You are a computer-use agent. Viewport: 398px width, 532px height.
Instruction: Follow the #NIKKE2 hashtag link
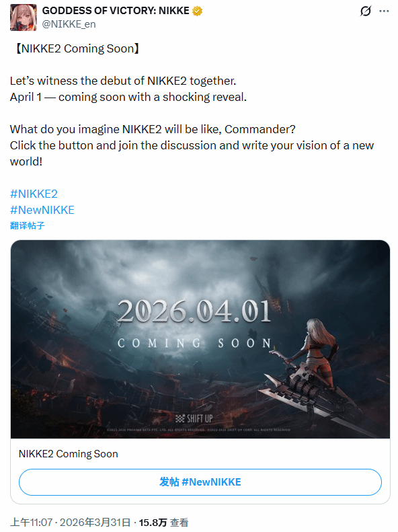point(34,194)
